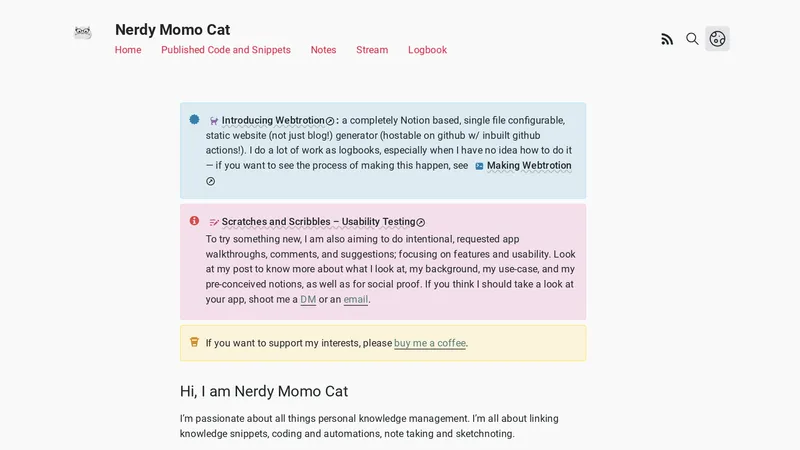This screenshot has width=800, height=450.
Task: Toggle the theme switcher in header
Action: [x=717, y=39]
